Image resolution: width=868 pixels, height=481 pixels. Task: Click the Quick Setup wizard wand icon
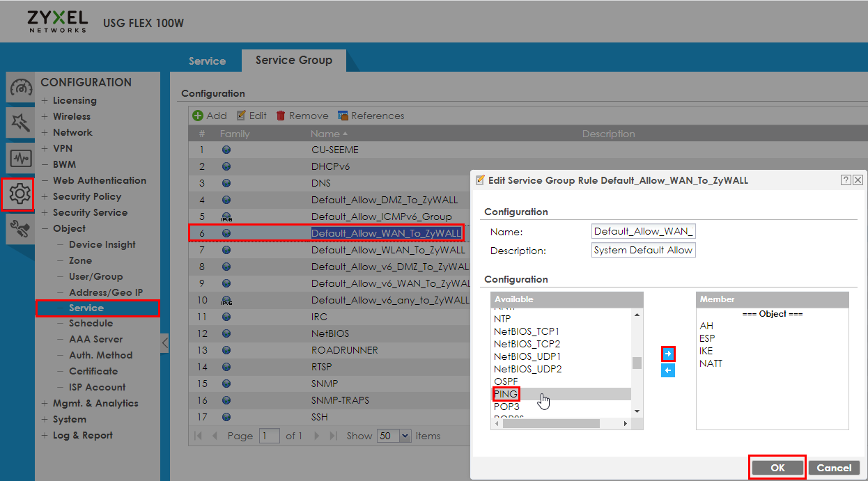tap(20, 123)
